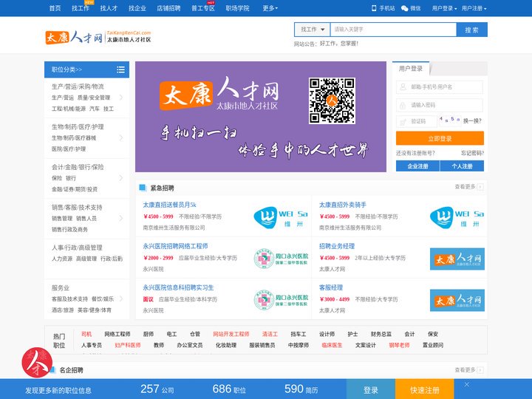Click 太康人才网 logo beside 客服经理

click(x=457, y=300)
